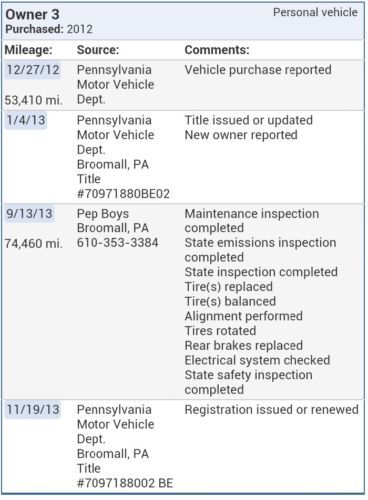The height and width of the screenshot is (500, 368).
Task: Select the 11/19/13 date entry
Action: click(33, 409)
